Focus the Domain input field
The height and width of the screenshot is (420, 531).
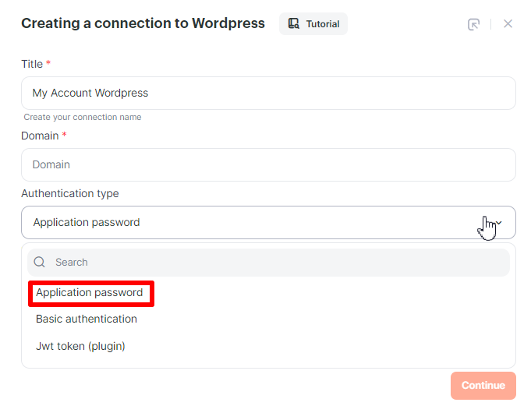[267, 165]
